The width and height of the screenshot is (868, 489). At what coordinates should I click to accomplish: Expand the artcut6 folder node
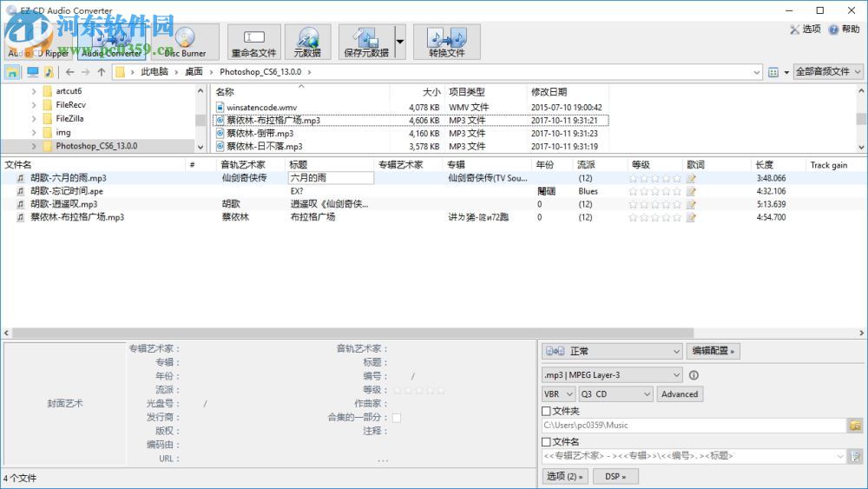[x=34, y=91]
